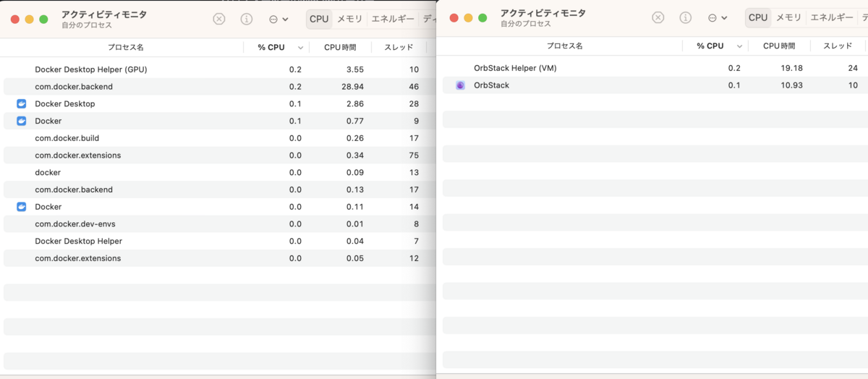Click the left window title アクティビティモニタ
This screenshot has width=868, height=379.
(x=104, y=14)
